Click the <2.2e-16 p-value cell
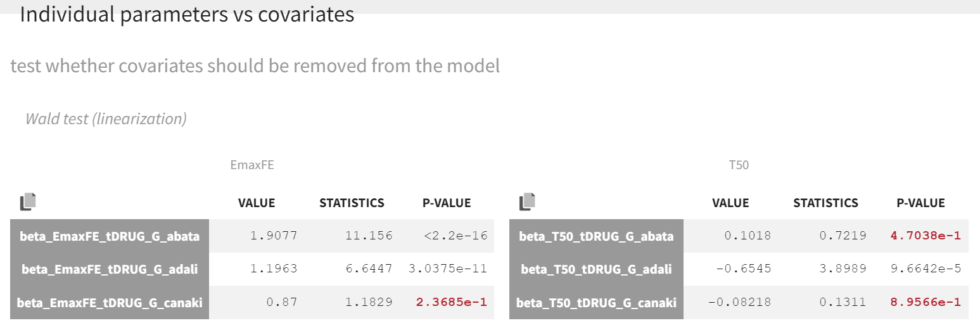 pyautogui.click(x=455, y=236)
